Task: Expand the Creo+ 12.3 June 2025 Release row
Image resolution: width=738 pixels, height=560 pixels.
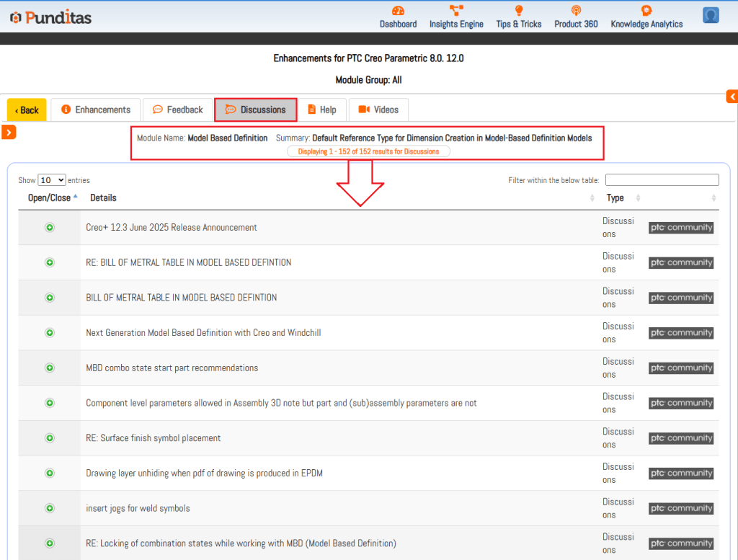Action: point(50,228)
